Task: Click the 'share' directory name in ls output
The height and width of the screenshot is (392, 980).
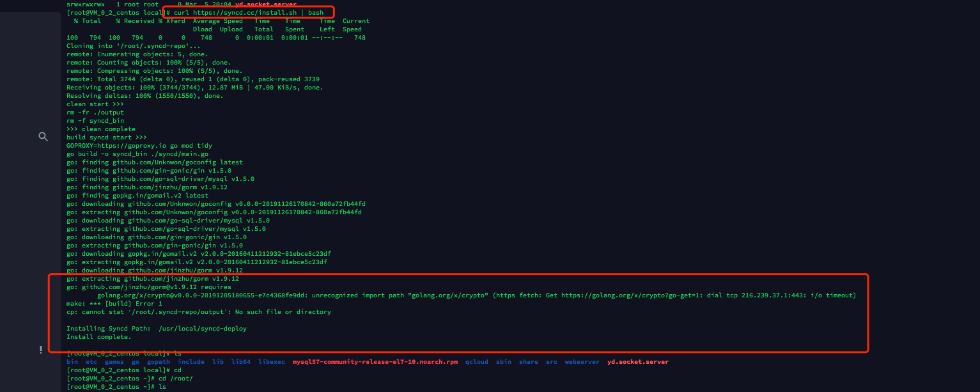Action: pyautogui.click(x=529, y=362)
